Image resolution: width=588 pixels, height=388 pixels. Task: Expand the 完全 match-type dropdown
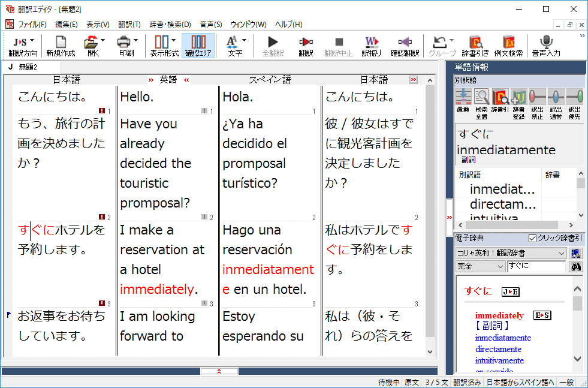501,266
